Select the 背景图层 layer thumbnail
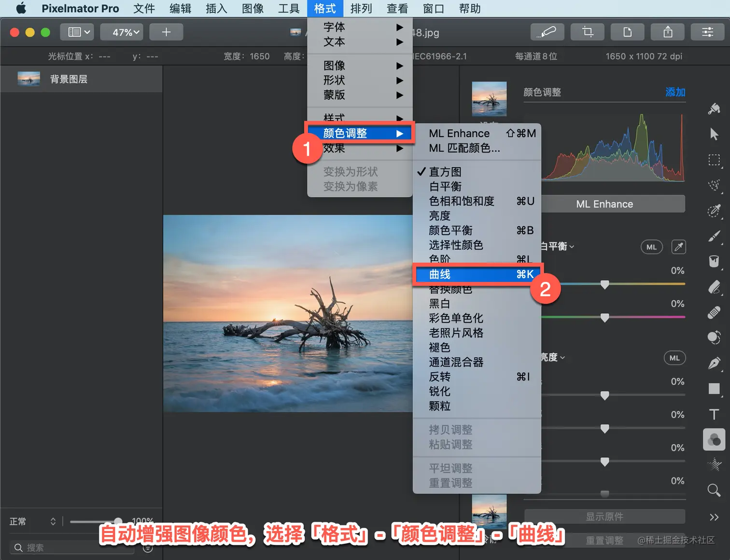 (28, 79)
